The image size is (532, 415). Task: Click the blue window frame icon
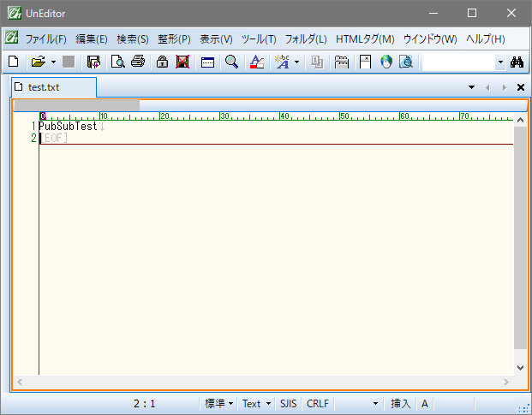207,62
